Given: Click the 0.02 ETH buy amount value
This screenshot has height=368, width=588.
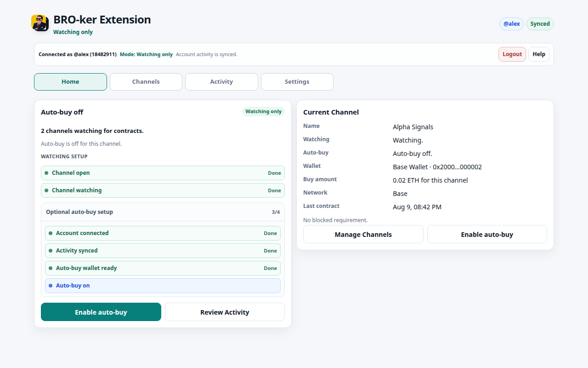Looking at the screenshot, I should coord(430,180).
